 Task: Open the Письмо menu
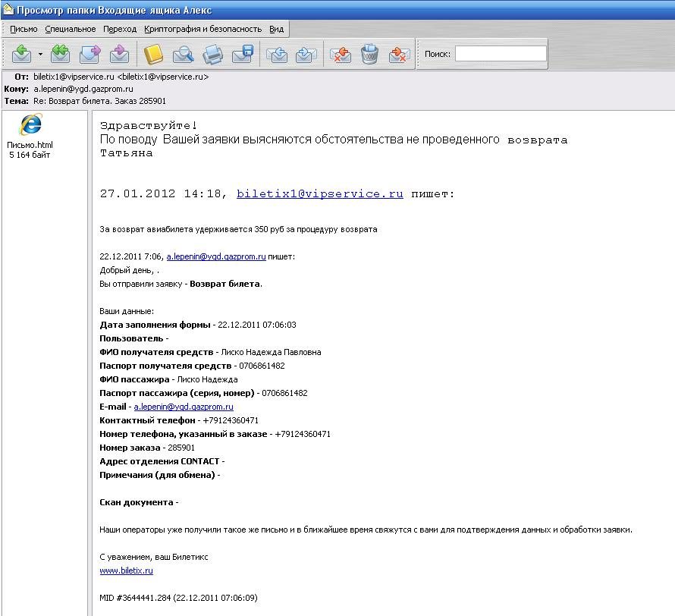[24, 29]
